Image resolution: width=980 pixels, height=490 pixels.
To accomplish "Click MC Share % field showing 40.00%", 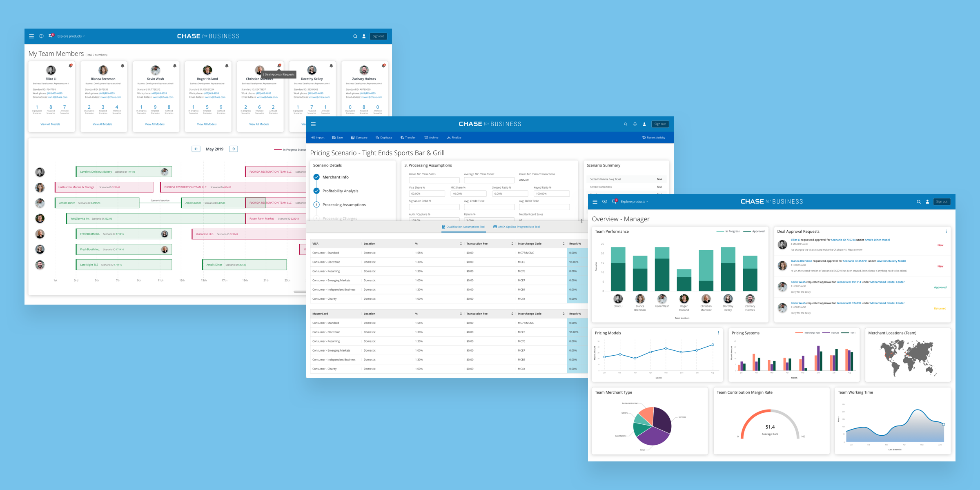I will (468, 194).
